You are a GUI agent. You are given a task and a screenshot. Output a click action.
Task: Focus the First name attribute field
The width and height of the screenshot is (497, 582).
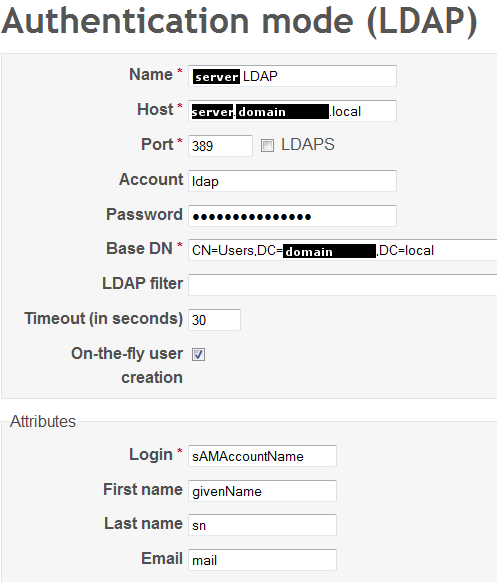262,491
